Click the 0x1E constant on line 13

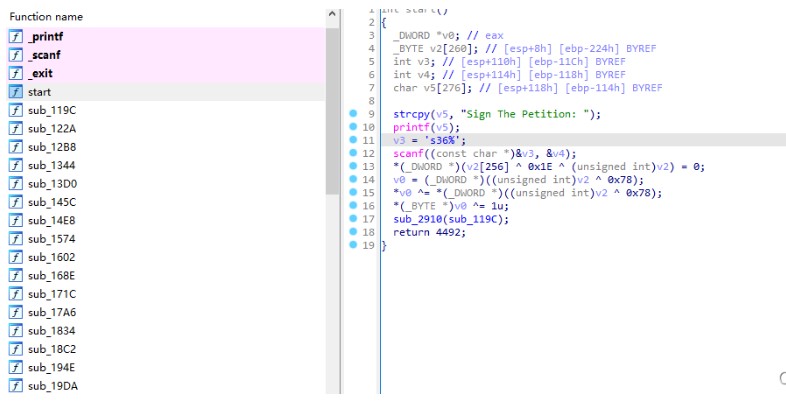click(x=540, y=166)
